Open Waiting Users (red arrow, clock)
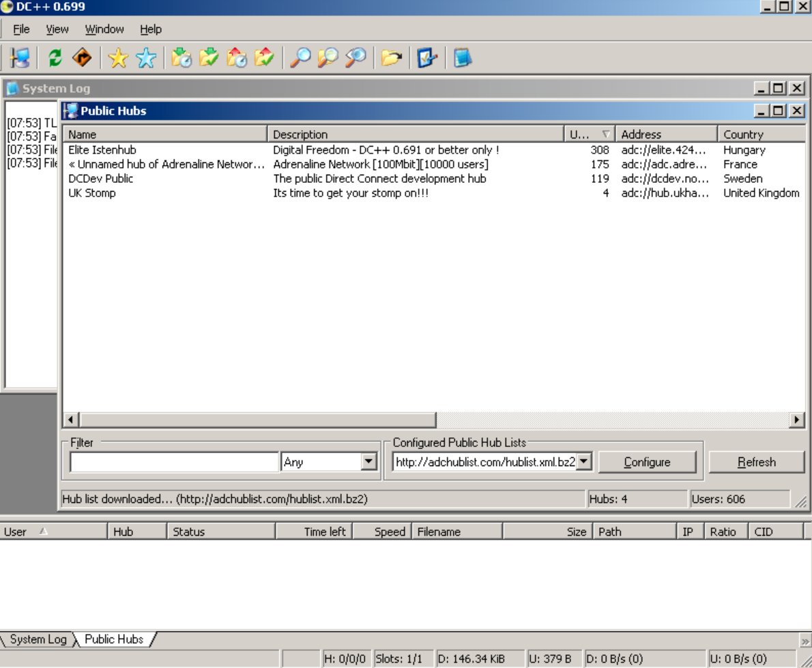812x668 pixels. 236,57
